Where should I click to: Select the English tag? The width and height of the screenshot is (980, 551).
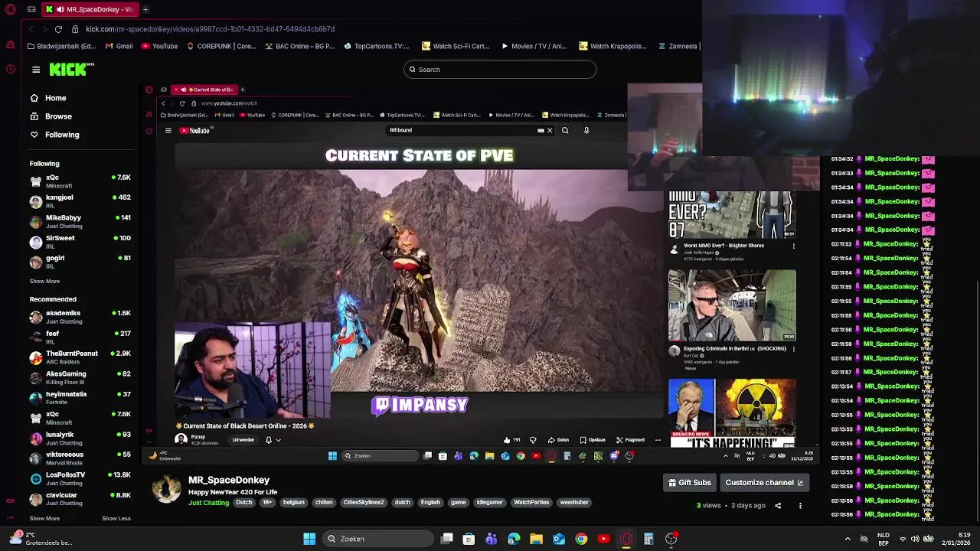430,503
